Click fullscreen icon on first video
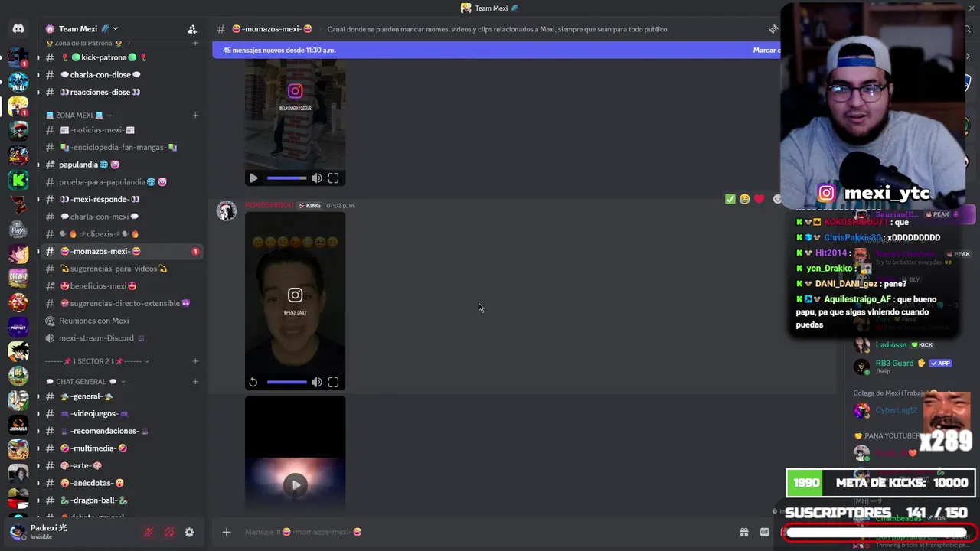The height and width of the screenshot is (551, 980). [x=333, y=178]
